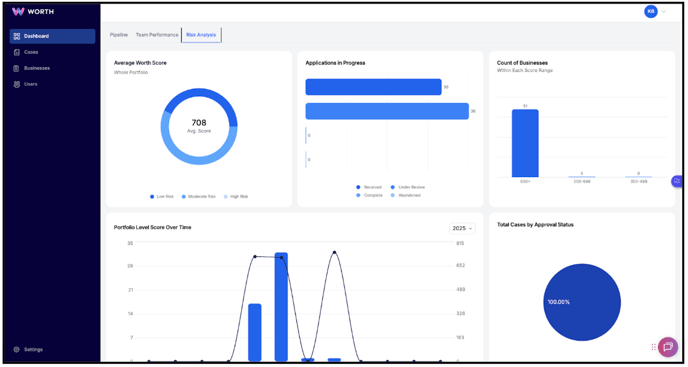Click the 100.00% pie chart slice
Image resolution: width=688 pixels, height=367 pixels.
pos(582,302)
